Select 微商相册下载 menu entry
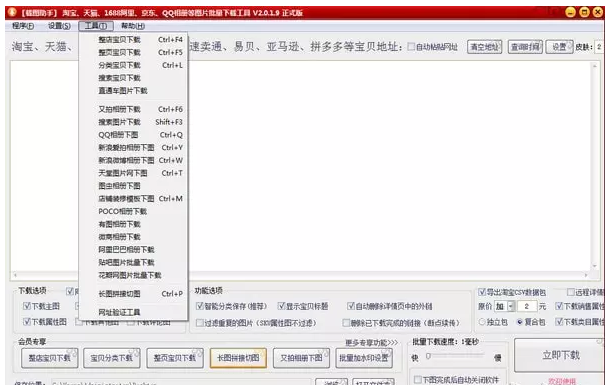Screen dimensions: 616x385 pyautogui.click(x=133, y=237)
